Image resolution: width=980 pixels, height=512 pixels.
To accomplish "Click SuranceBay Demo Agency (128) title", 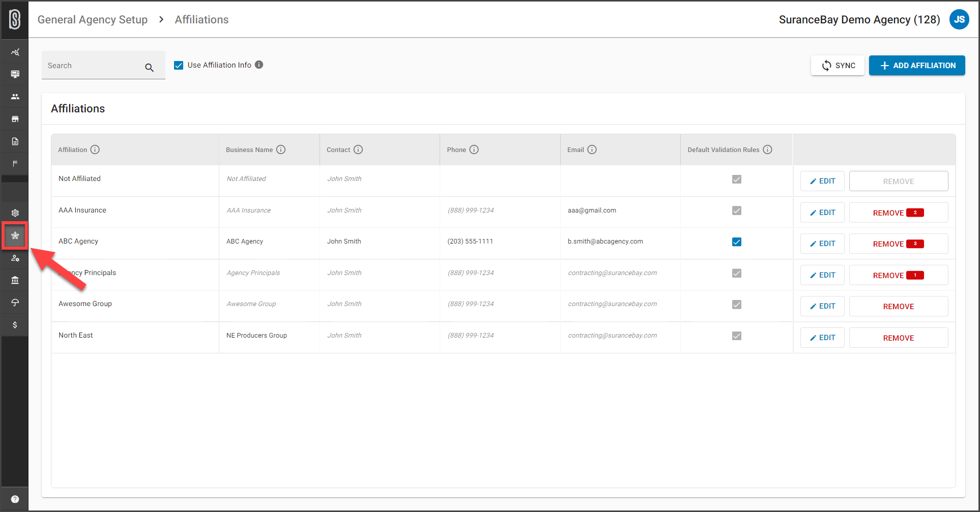I will pos(859,20).
